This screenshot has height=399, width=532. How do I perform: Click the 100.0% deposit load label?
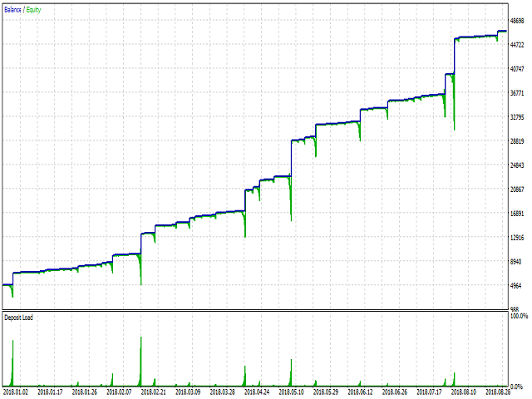520,316
